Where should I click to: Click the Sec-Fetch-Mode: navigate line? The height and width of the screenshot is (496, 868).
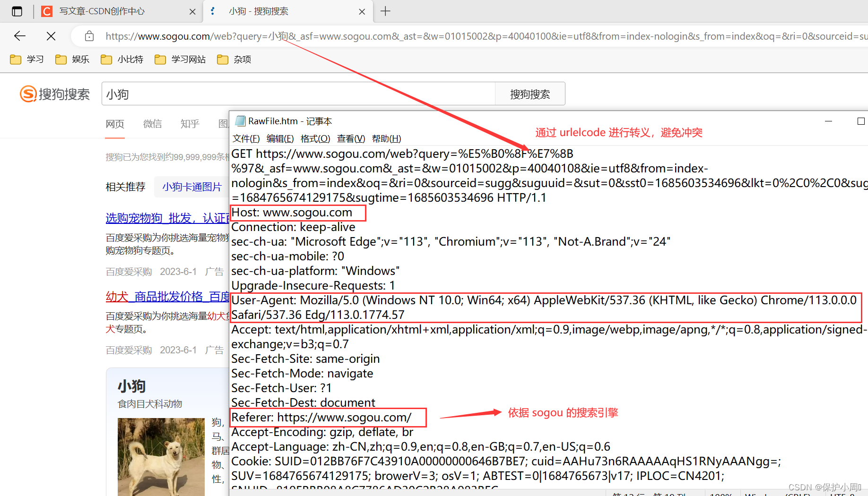click(x=302, y=374)
